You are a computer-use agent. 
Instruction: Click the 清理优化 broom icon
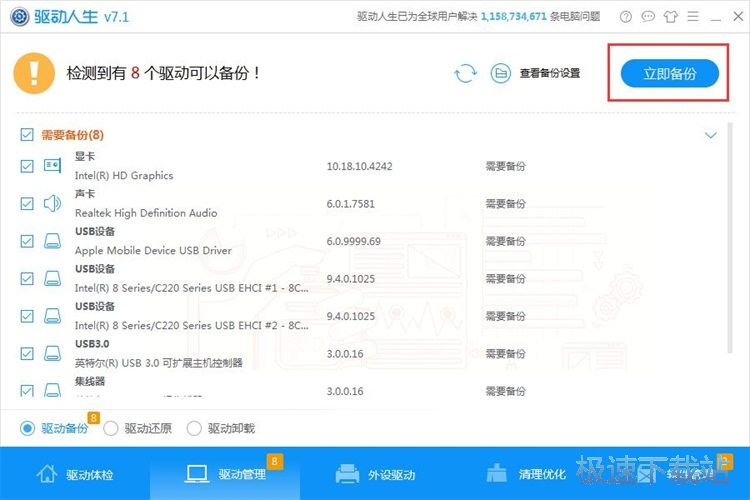496,473
